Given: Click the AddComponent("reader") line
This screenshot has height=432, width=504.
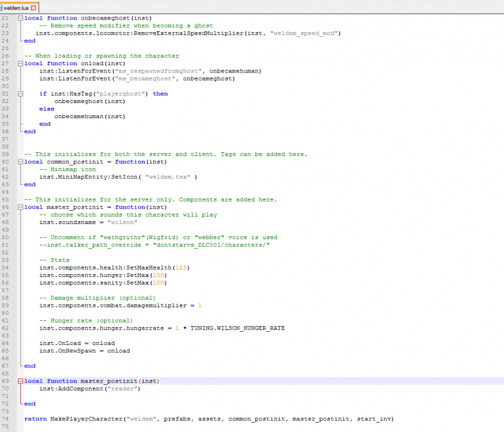Looking at the screenshot, I should pos(90,389).
